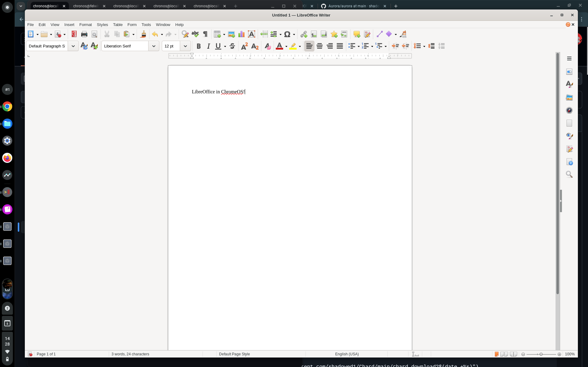Expand the font size dropdown
588x367 pixels.
pyautogui.click(x=185, y=46)
